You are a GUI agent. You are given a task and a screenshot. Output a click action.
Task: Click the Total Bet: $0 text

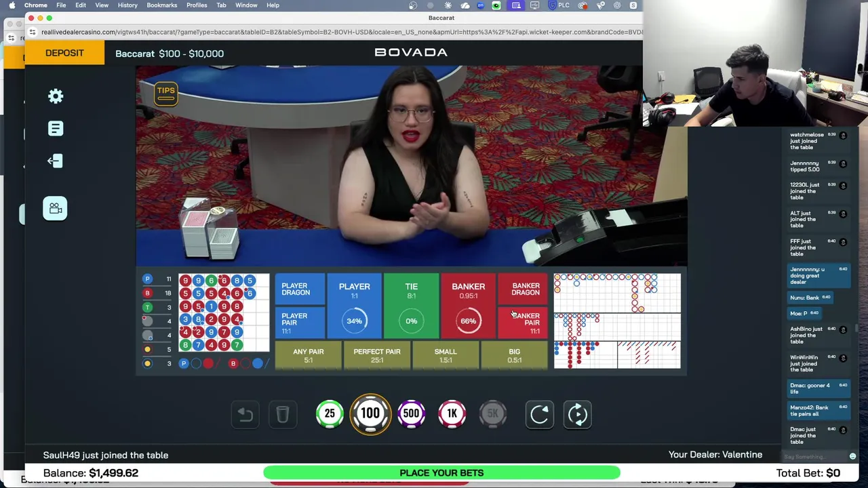point(808,473)
